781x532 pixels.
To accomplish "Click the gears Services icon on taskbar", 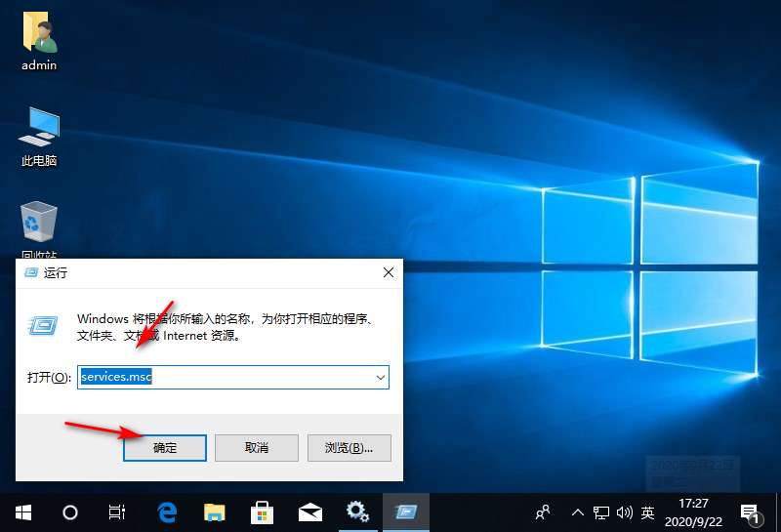I will (x=357, y=512).
